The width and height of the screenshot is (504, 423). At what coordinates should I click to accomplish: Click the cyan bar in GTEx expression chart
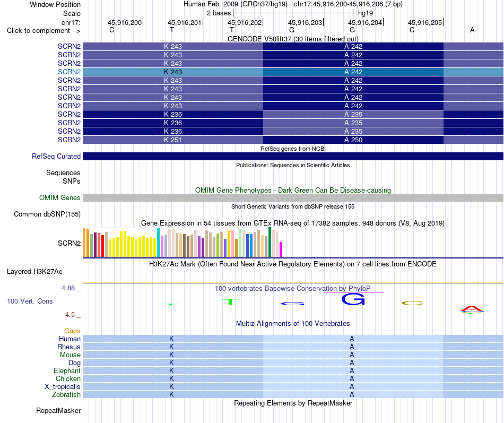[x=158, y=243]
